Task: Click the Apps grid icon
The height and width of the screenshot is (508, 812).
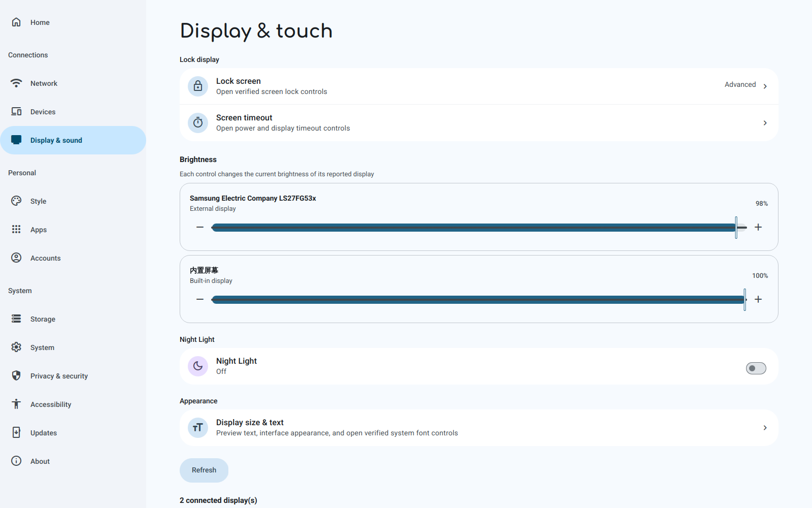Action: pos(16,230)
